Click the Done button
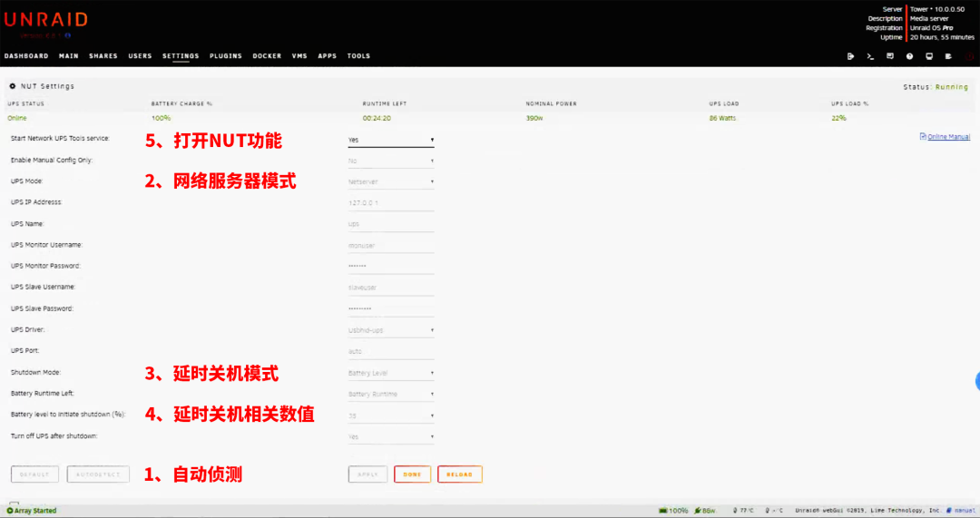The height and width of the screenshot is (518, 980). pyautogui.click(x=413, y=474)
